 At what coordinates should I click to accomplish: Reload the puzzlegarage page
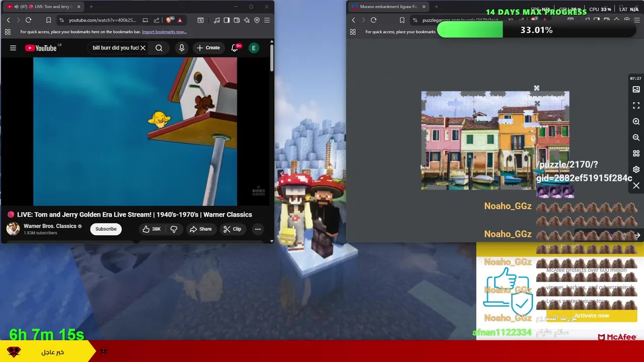tap(373, 20)
